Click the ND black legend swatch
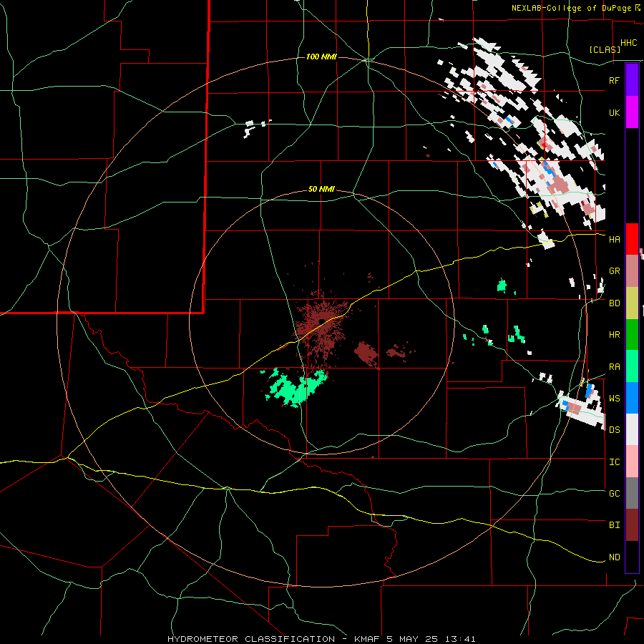644x644 pixels. pyautogui.click(x=632, y=557)
